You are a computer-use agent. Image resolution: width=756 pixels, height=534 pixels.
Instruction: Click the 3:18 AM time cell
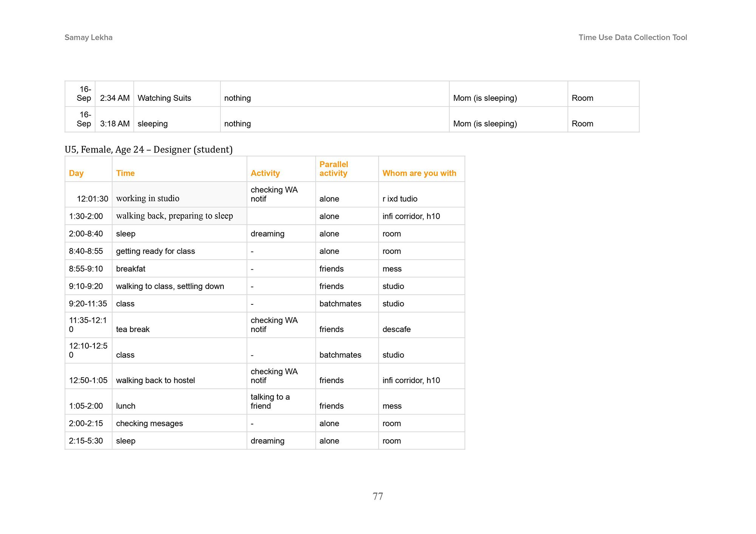115,124
